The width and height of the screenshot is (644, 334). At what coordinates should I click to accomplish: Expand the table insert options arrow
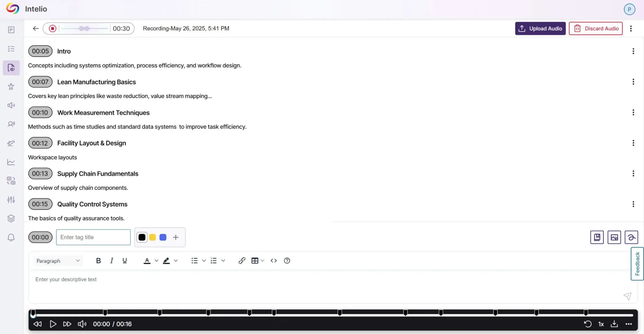[262, 260]
